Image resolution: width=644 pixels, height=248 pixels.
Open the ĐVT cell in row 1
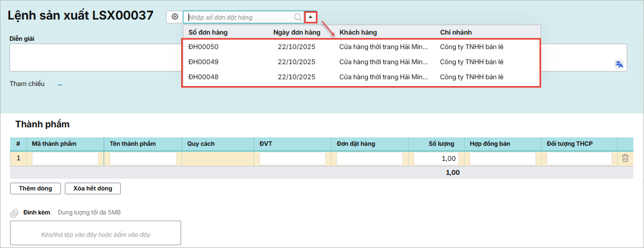(x=292, y=159)
